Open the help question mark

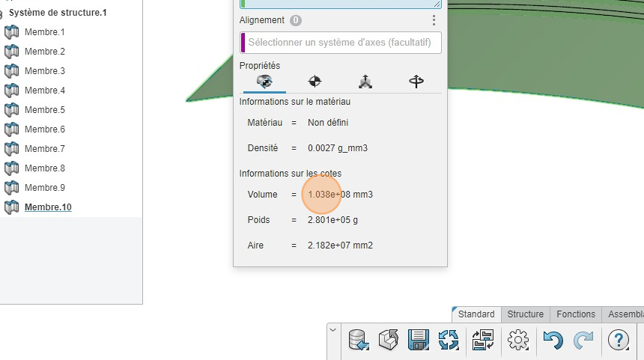pos(618,340)
